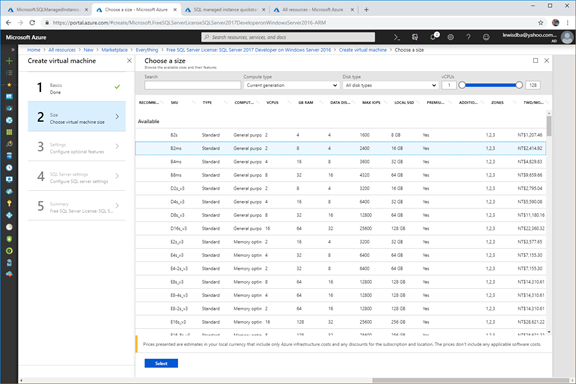Click the green shield security icon in sidebar
Screen dimensions: 576x384
9,239
